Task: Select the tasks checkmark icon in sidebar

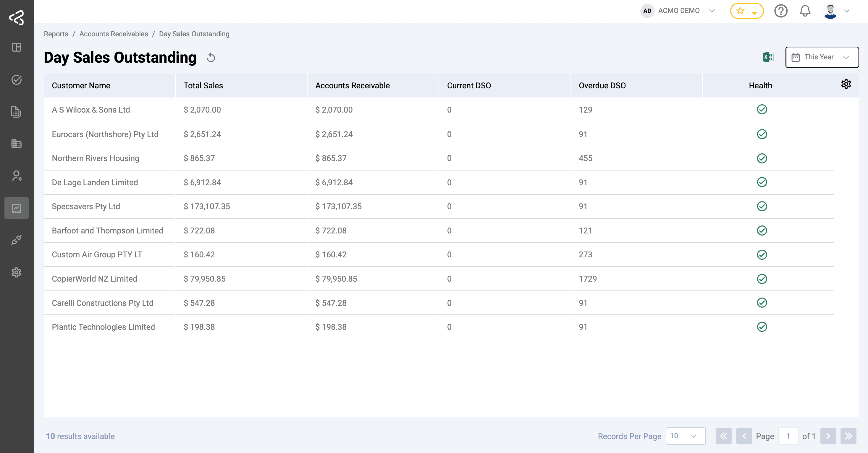Action: pyautogui.click(x=17, y=80)
